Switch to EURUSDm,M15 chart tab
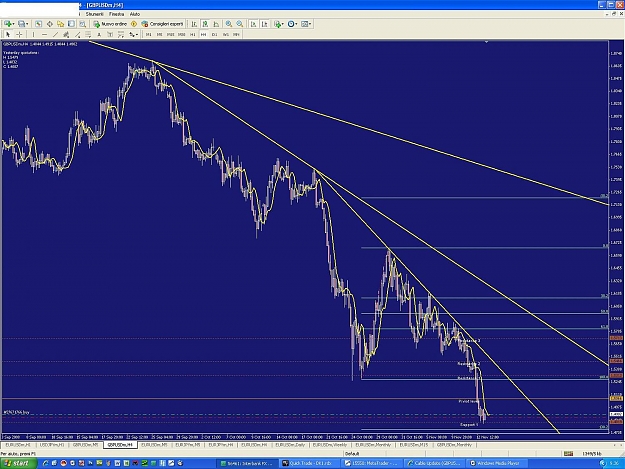The width and height of the screenshot is (625, 469). [x=414, y=444]
